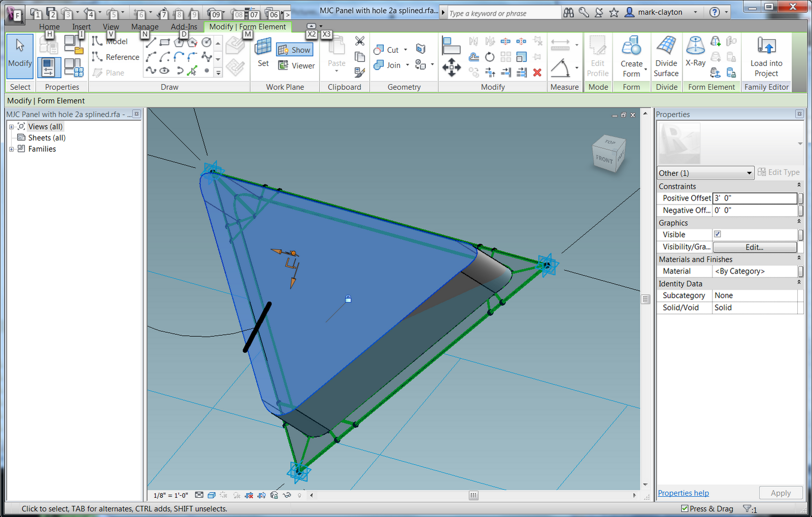Switch to the Manage ribbon tab
This screenshot has height=517, width=812.
click(144, 26)
